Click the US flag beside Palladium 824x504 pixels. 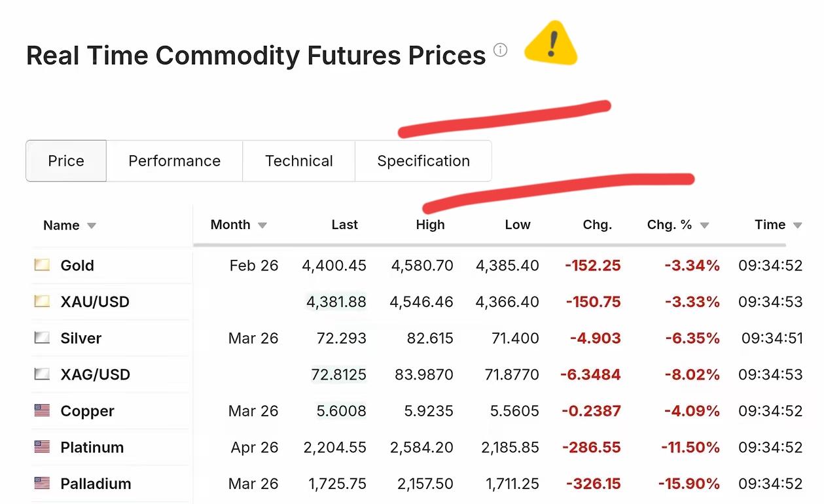tap(42, 484)
